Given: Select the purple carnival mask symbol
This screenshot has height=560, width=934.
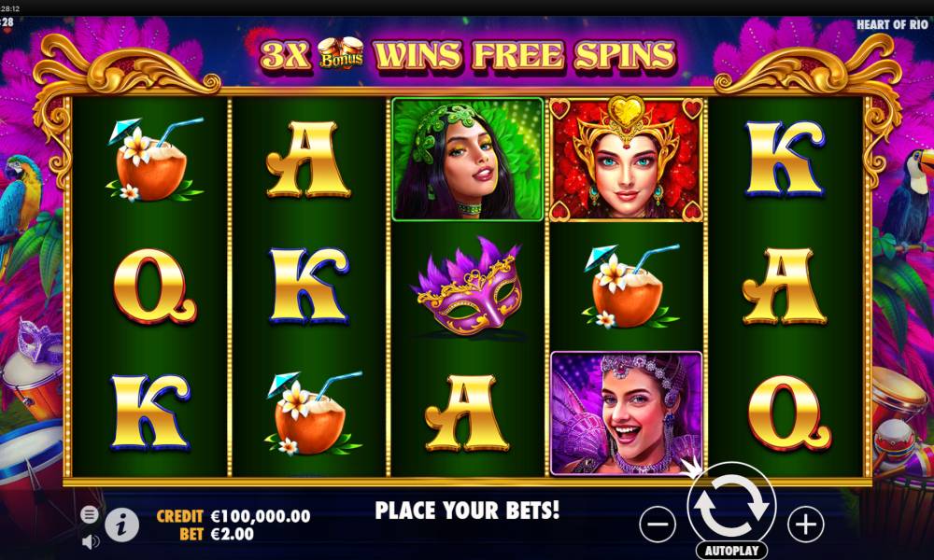Looking at the screenshot, I should pos(467,287).
